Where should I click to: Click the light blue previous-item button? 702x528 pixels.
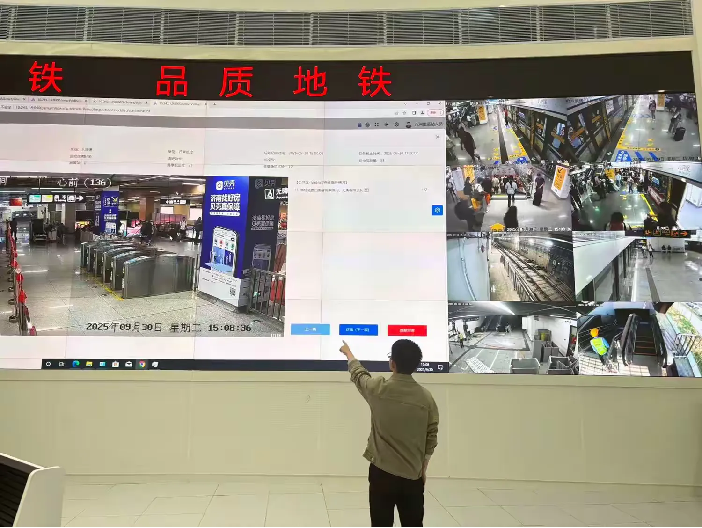pos(310,330)
